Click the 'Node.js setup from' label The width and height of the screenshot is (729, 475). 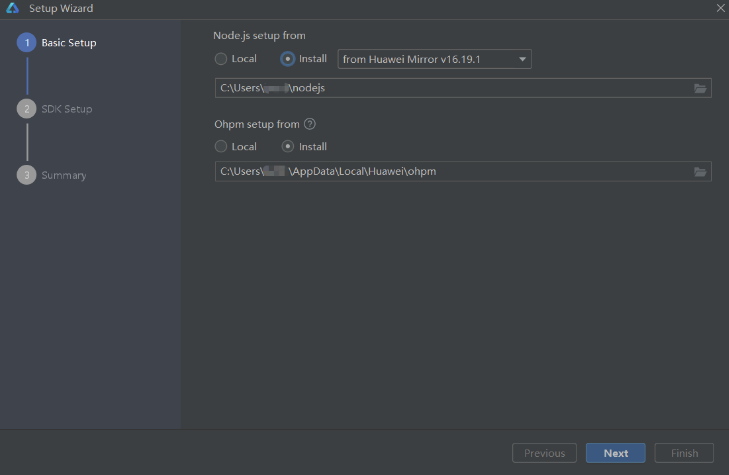259,35
